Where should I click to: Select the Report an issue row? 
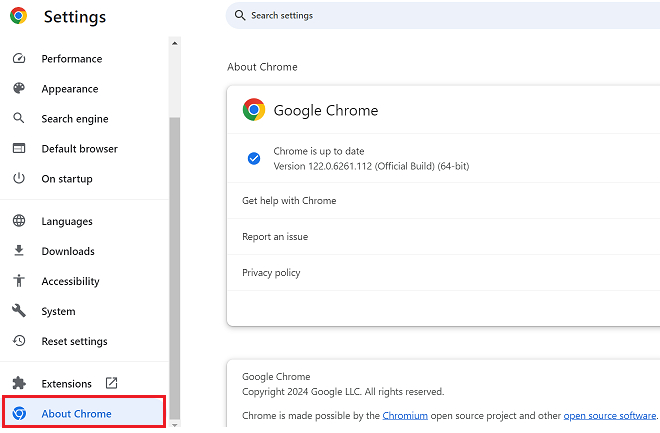[275, 237]
